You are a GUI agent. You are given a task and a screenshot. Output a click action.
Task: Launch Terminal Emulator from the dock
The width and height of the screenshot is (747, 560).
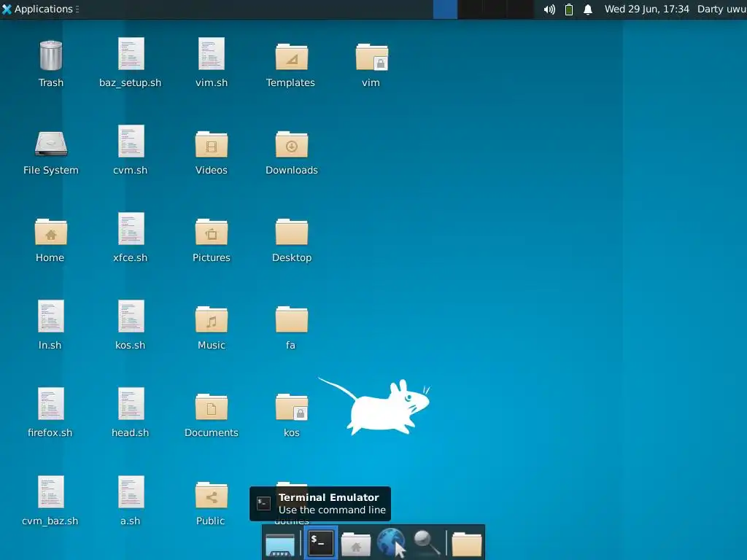(x=321, y=542)
